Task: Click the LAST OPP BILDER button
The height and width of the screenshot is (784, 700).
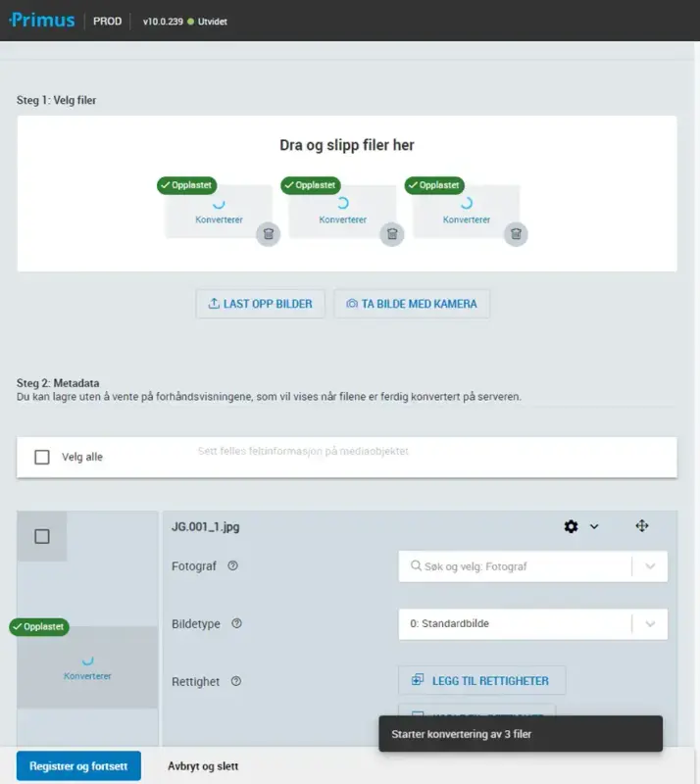Action: 260,304
